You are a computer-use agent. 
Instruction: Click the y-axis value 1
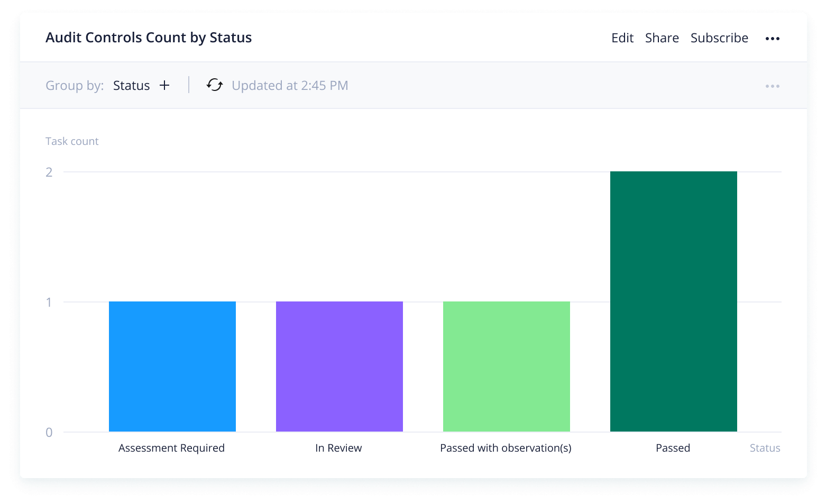[49, 302]
